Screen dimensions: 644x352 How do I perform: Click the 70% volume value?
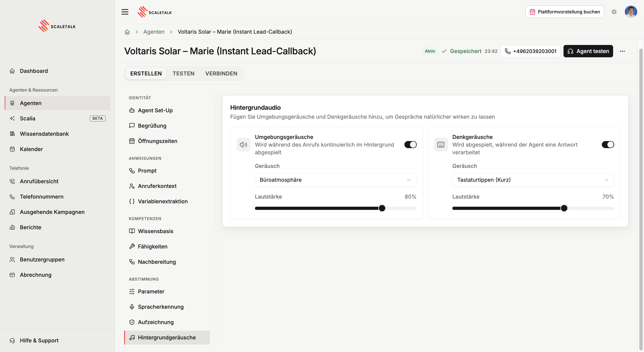pos(608,197)
